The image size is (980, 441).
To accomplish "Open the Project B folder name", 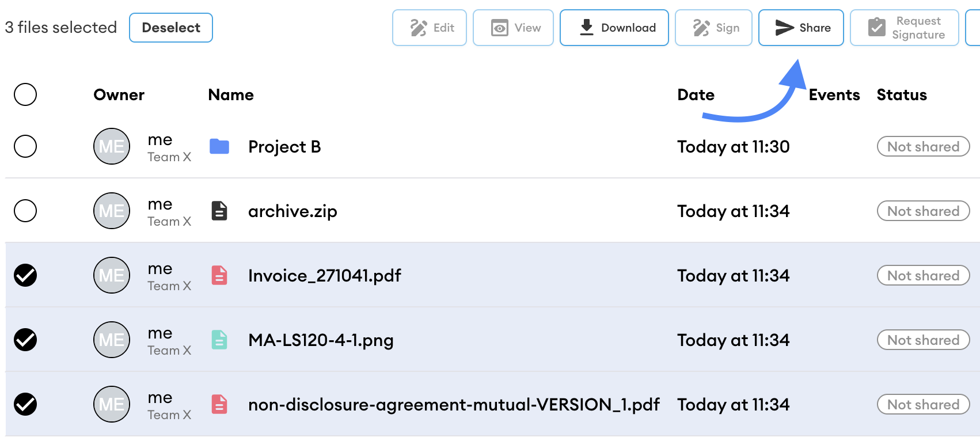I will point(284,147).
